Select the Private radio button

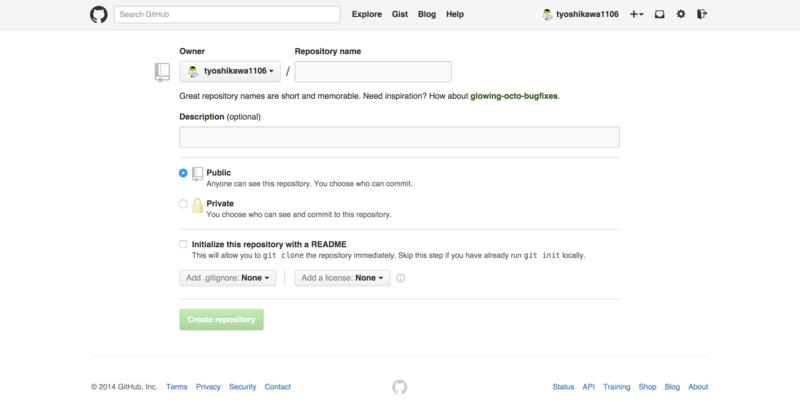(x=183, y=204)
